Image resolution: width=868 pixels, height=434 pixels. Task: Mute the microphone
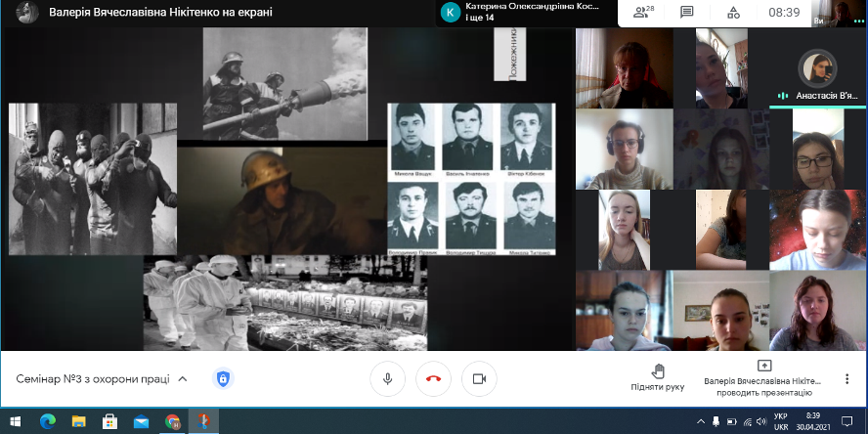click(388, 378)
